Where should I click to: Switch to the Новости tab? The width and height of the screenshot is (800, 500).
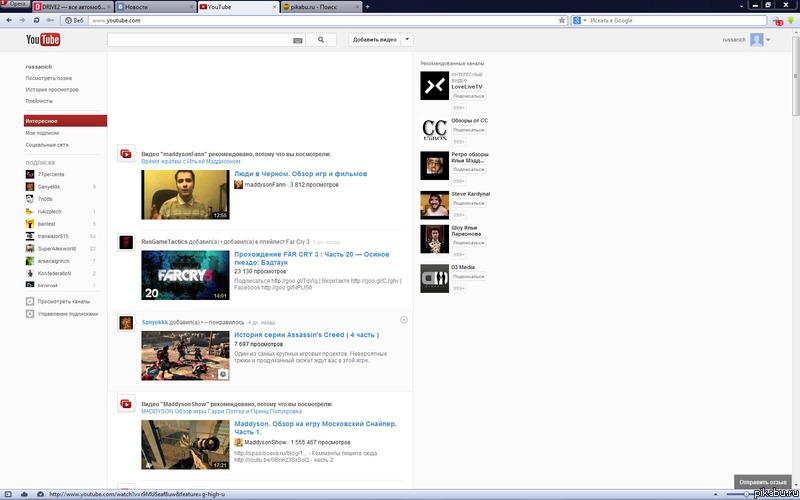click(x=156, y=7)
